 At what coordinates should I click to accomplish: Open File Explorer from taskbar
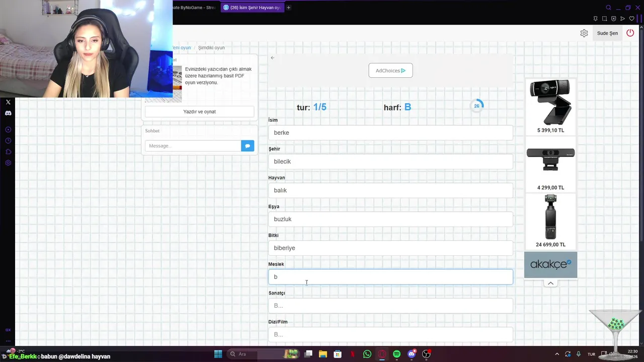coord(323,354)
